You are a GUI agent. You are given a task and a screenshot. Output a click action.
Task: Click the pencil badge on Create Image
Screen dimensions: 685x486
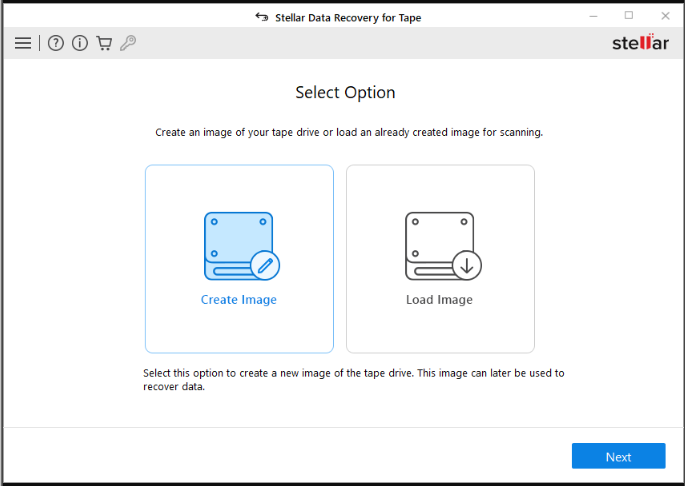tap(265, 265)
